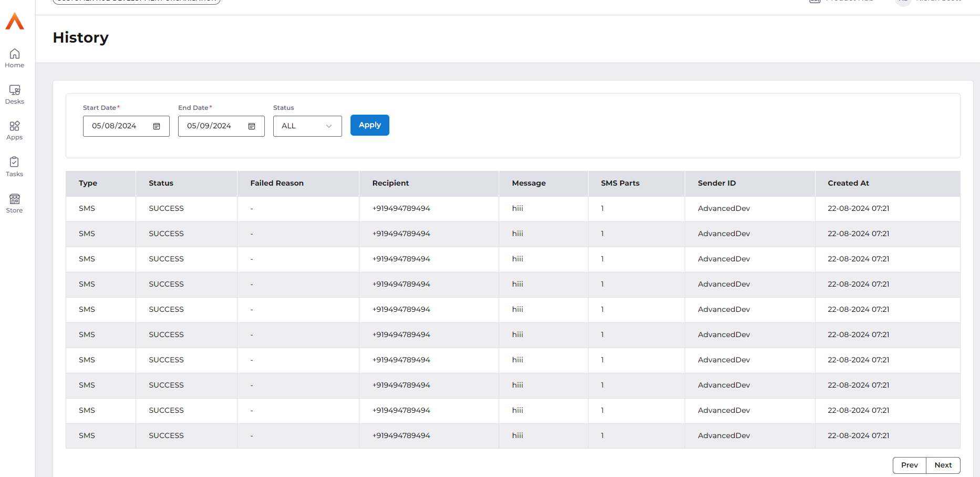Click the Created At column header

click(848, 184)
